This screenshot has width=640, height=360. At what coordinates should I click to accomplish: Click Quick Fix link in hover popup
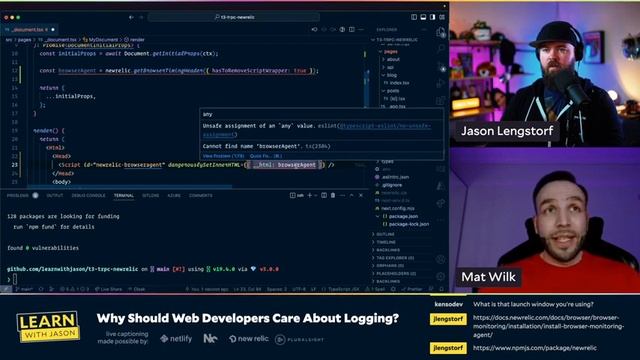tap(266, 156)
